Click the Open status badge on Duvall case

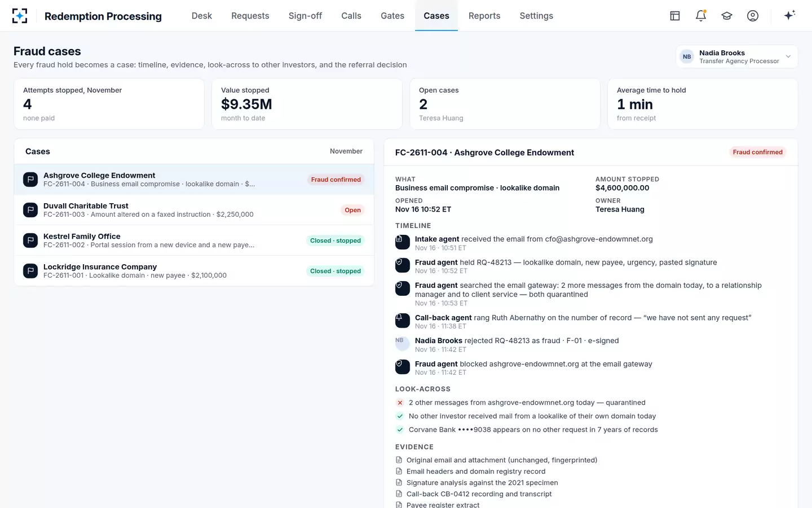click(353, 210)
